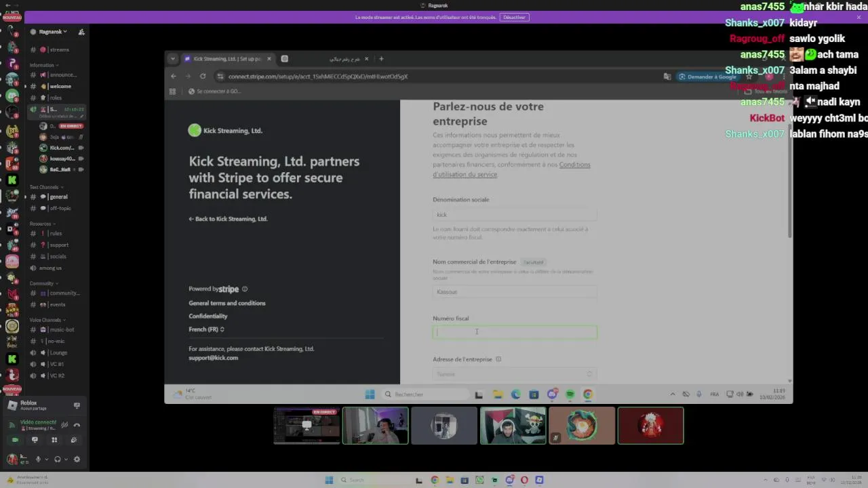The image size is (868, 488).
Task: Open a new browser tab with plus
Action: click(x=381, y=59)
